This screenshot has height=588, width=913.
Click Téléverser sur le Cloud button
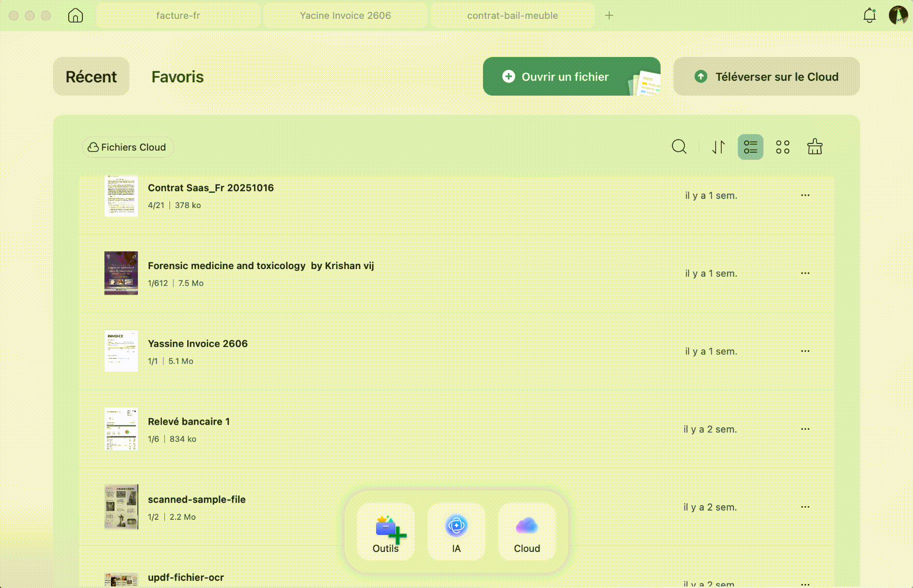766,76
